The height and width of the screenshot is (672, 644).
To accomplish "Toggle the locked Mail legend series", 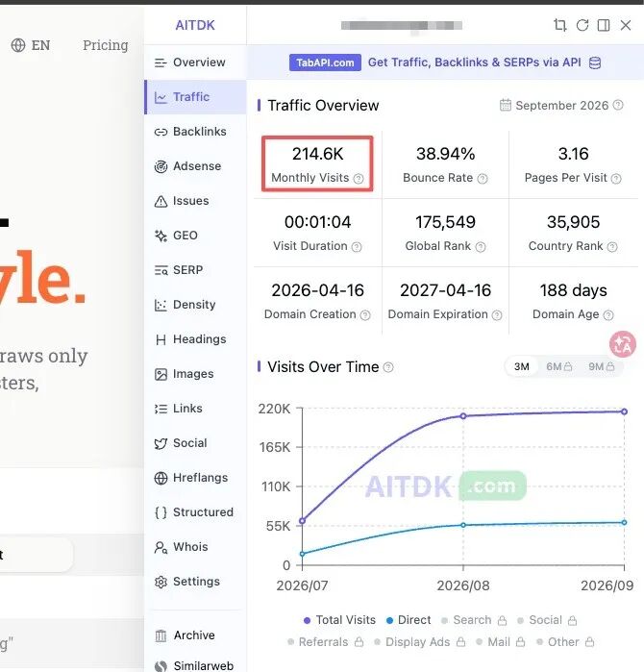I will 501,642.
